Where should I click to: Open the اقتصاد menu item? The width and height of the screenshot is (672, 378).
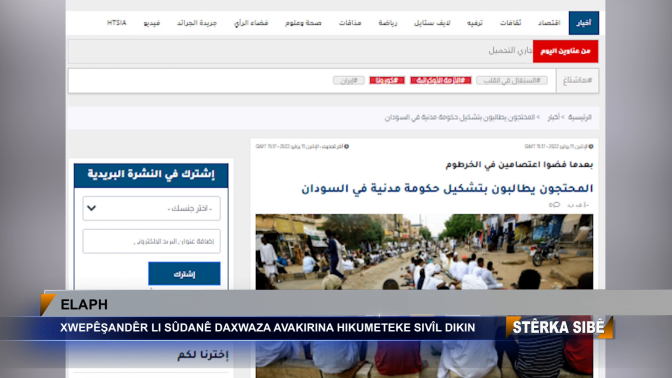coord(549,23)
